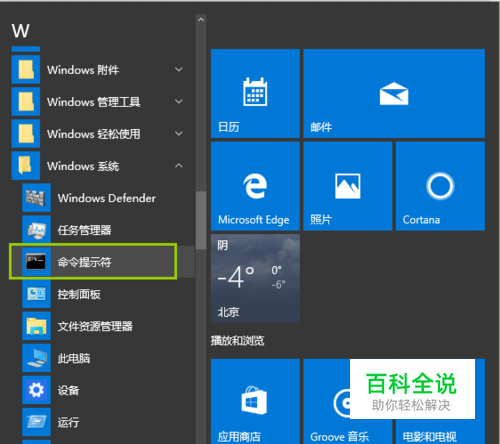500x444 pixels.
Task: Click the 运行 text label
Action: tap(68, 422)
